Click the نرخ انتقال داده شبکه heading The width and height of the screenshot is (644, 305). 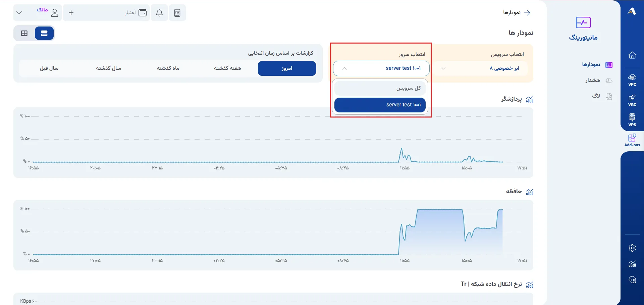(x=491, y=284)
